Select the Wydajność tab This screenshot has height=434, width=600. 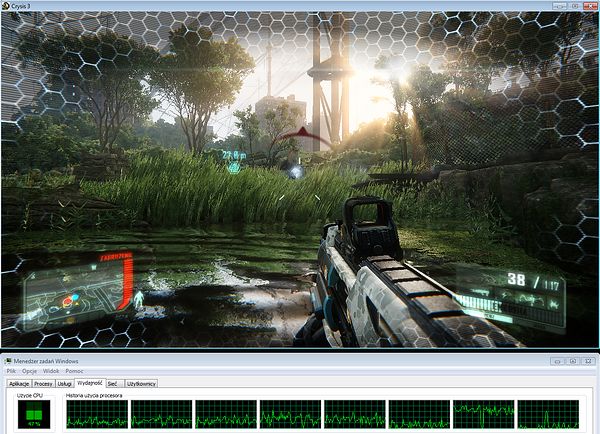(90, 383)
